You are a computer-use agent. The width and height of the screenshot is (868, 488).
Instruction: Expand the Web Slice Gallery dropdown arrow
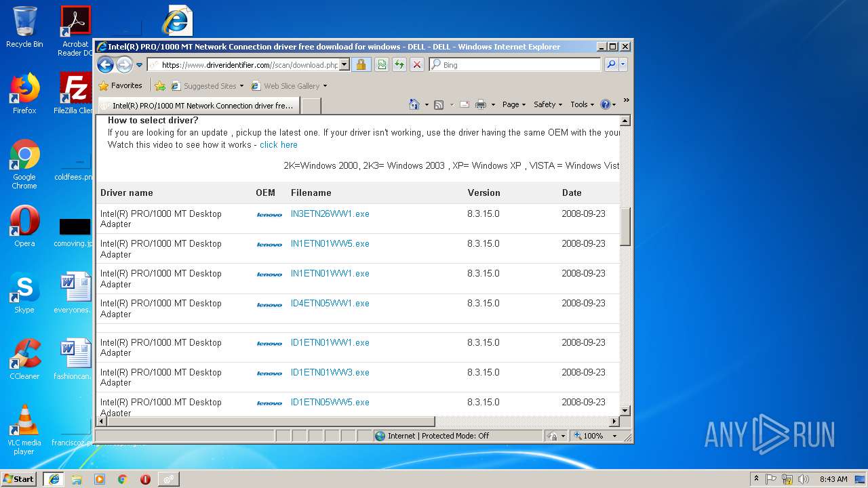325,86
